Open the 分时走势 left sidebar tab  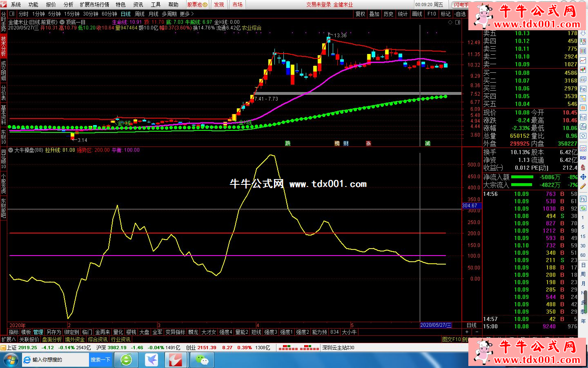pos(3,22)
